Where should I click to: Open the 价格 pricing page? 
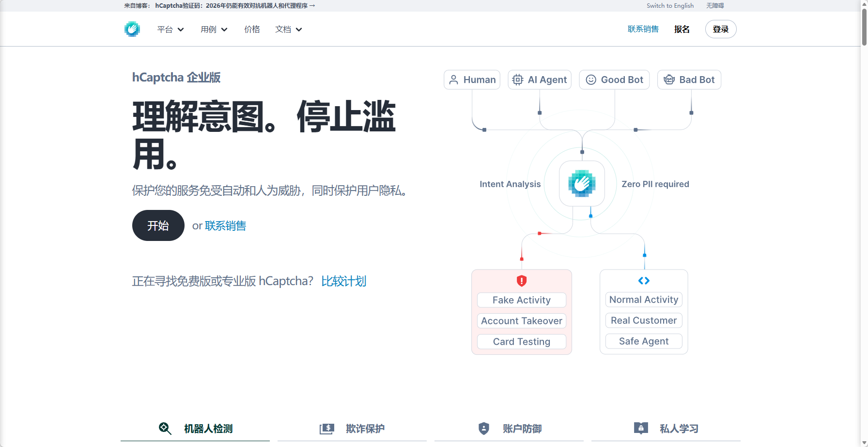[x=252, y=30]
